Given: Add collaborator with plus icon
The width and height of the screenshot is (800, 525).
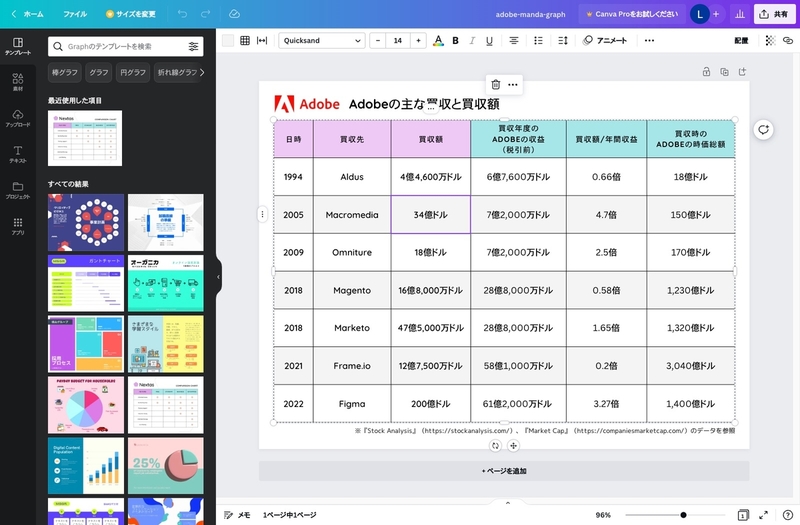Looking at the screenshot, I should tap(716, 14).
